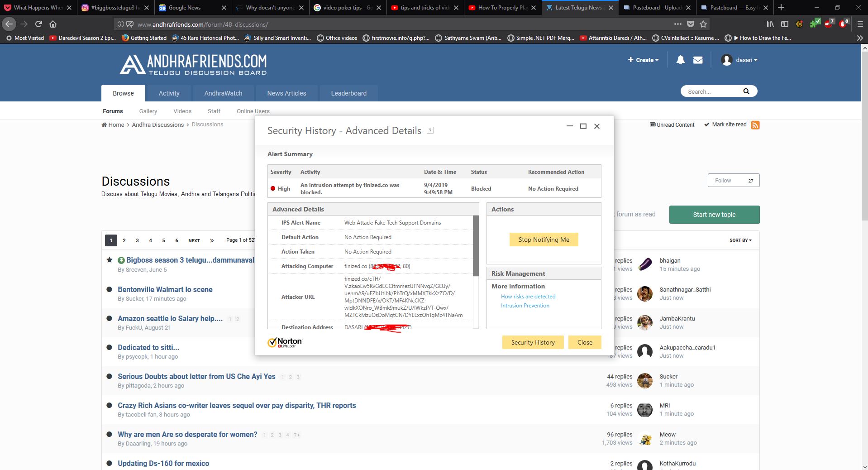Click the Close button in Norton dialog
The image size is (868, 470).
[585, 342]
